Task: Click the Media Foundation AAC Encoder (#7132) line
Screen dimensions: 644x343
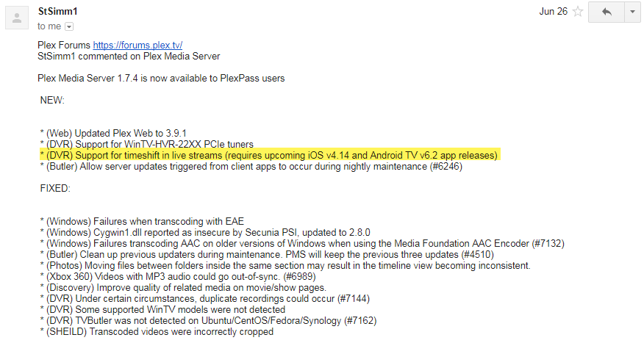Action: [x=302, y=244]
